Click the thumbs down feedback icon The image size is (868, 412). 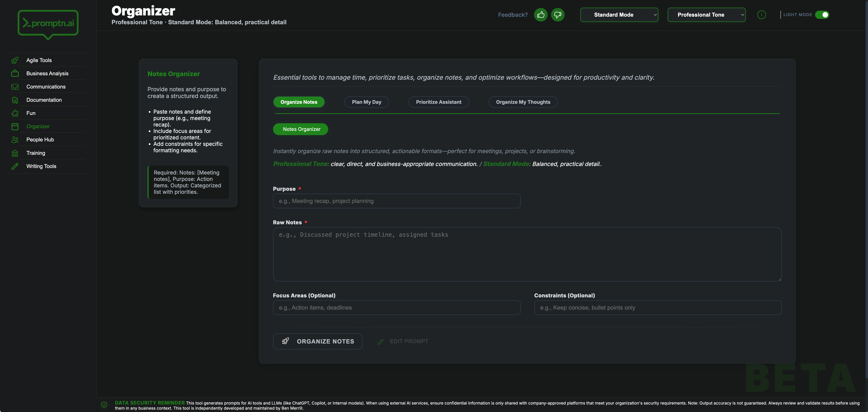coord(558,15)
